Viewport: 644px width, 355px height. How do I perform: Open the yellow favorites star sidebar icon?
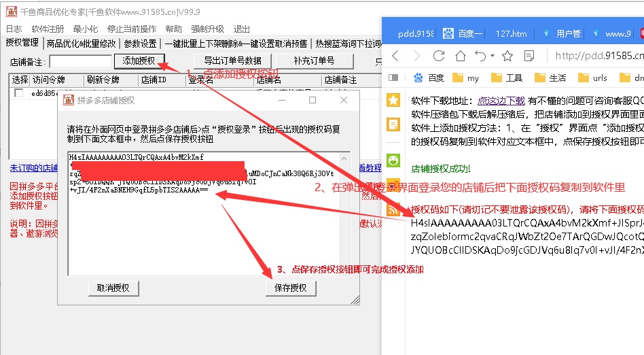[393, 100]
